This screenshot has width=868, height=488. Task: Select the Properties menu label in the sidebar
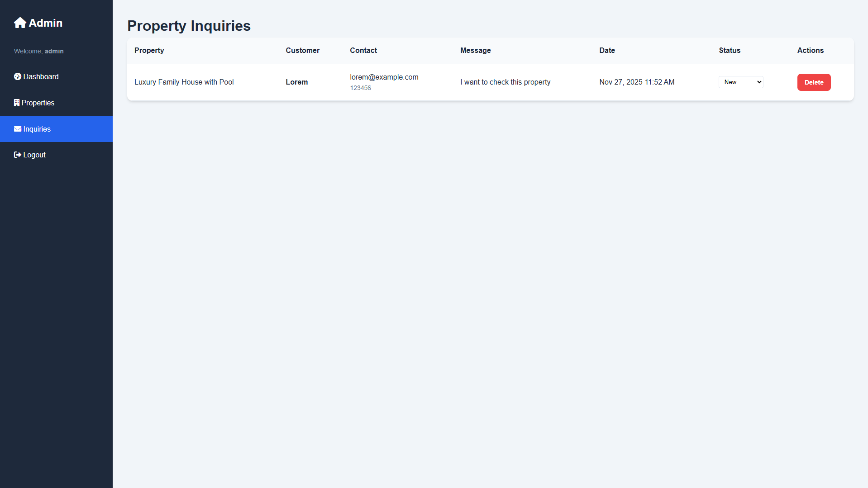click(38, 103)
